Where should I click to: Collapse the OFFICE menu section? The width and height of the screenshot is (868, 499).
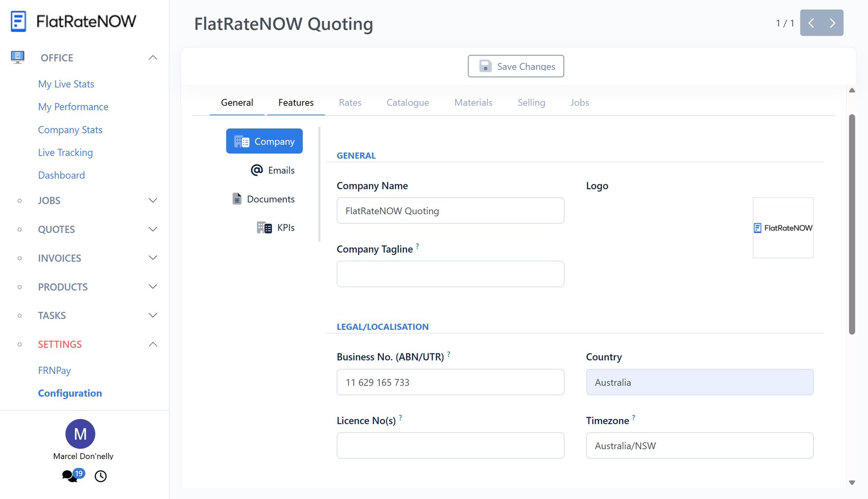point(153,57)
